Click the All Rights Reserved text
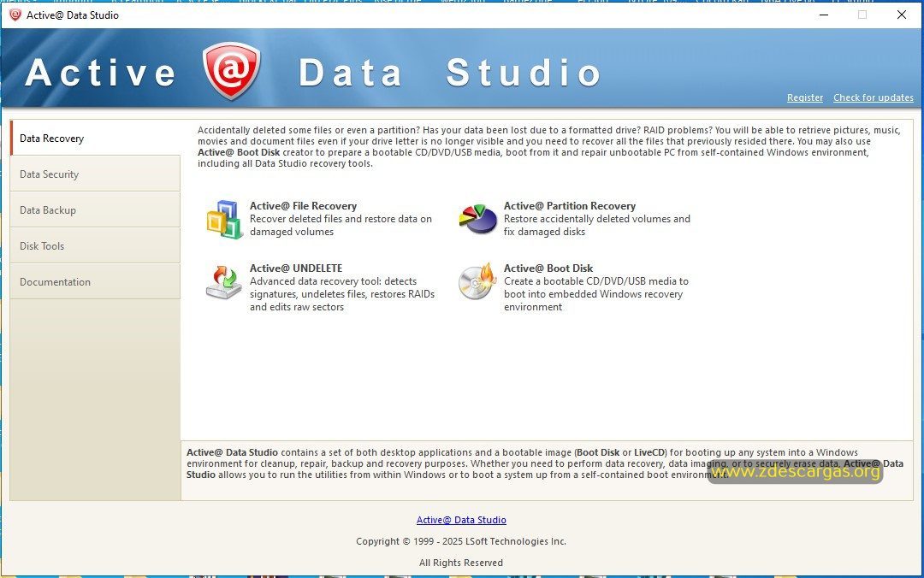Viewport: 924px width, 578px height. (x=461, y=563)
